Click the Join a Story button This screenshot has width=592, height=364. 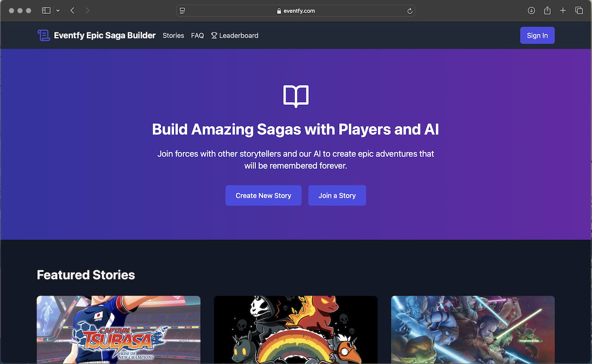337,196
